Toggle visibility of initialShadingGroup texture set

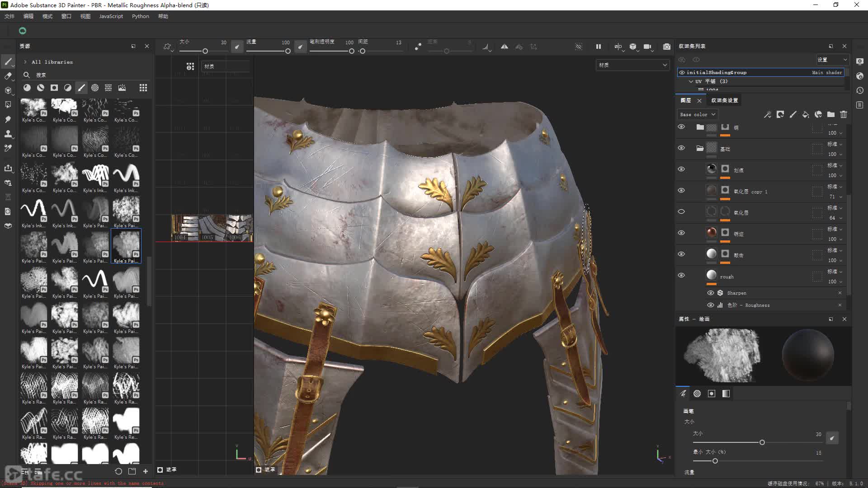pyautogui.click(x=682, y=72)
